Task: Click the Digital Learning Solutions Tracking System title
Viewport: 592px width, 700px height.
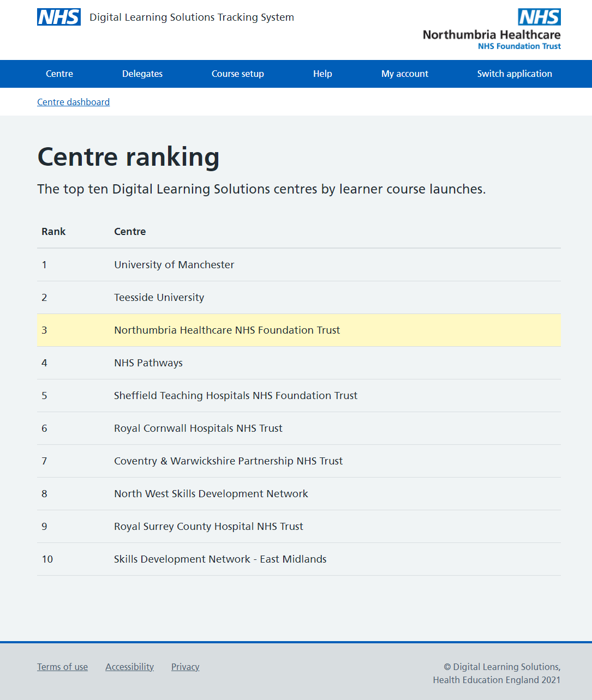Action: click(192, 17)
